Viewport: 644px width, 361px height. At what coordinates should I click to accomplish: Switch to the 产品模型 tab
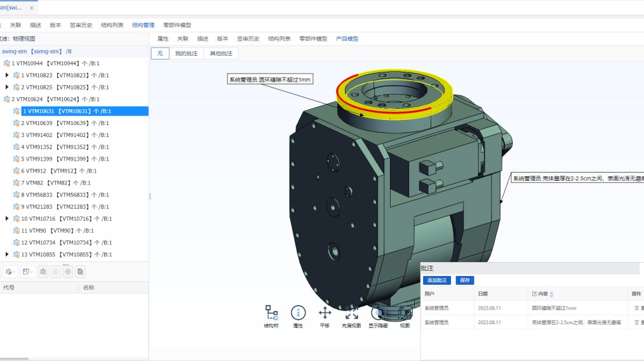tap(347, 39)
